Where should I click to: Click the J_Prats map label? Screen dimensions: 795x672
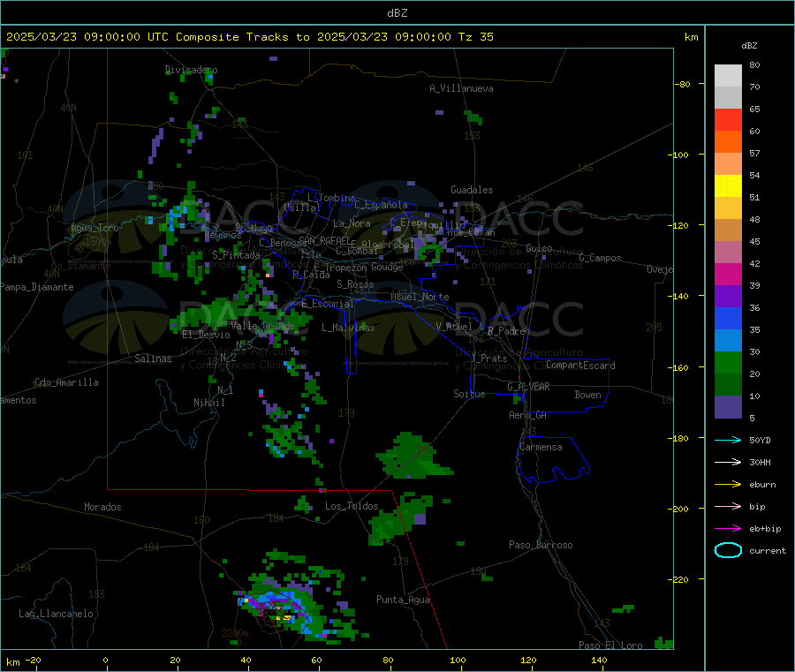pos(489,359)
